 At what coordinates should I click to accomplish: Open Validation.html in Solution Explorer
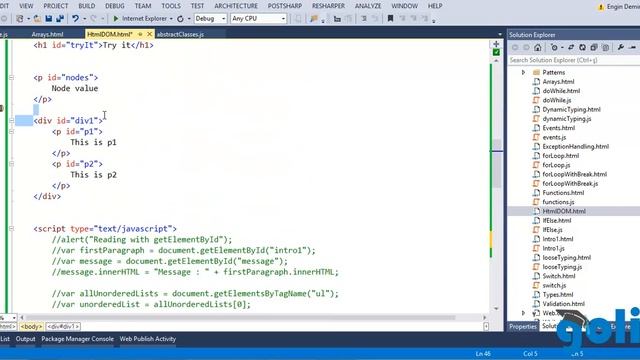click(563, 304)
